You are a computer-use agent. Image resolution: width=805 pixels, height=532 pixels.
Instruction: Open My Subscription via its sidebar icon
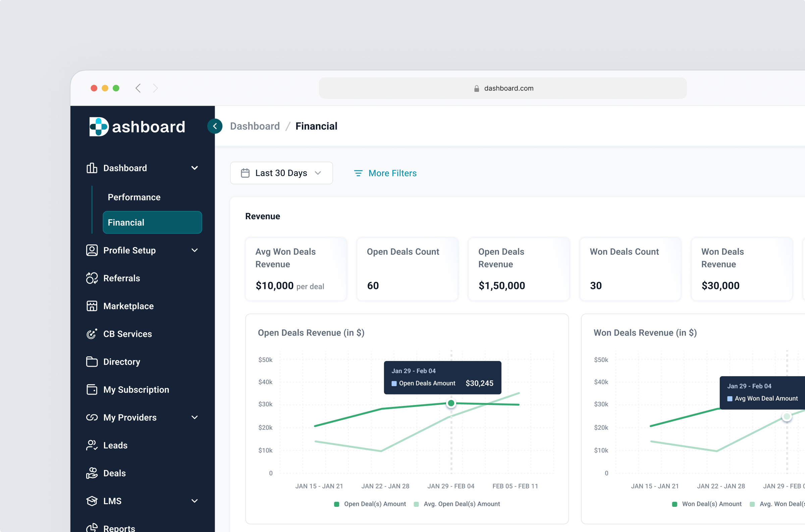click(x=92, y=390)
